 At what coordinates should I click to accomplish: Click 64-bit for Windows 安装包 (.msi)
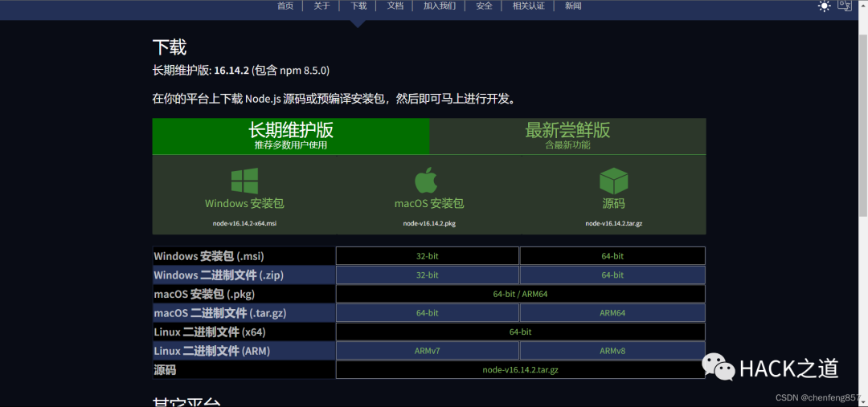(612, 256)
